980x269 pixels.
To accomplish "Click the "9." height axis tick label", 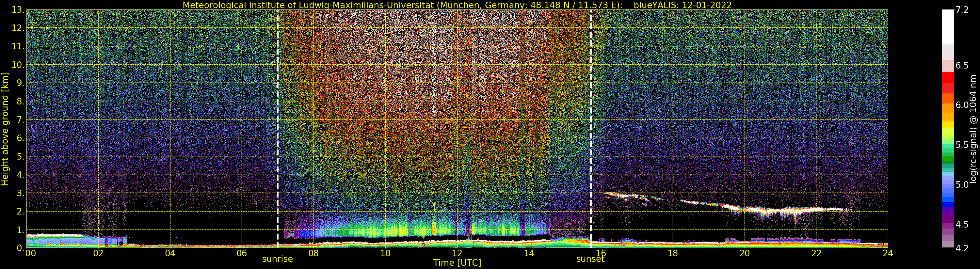I will click(x=21, y=83).
